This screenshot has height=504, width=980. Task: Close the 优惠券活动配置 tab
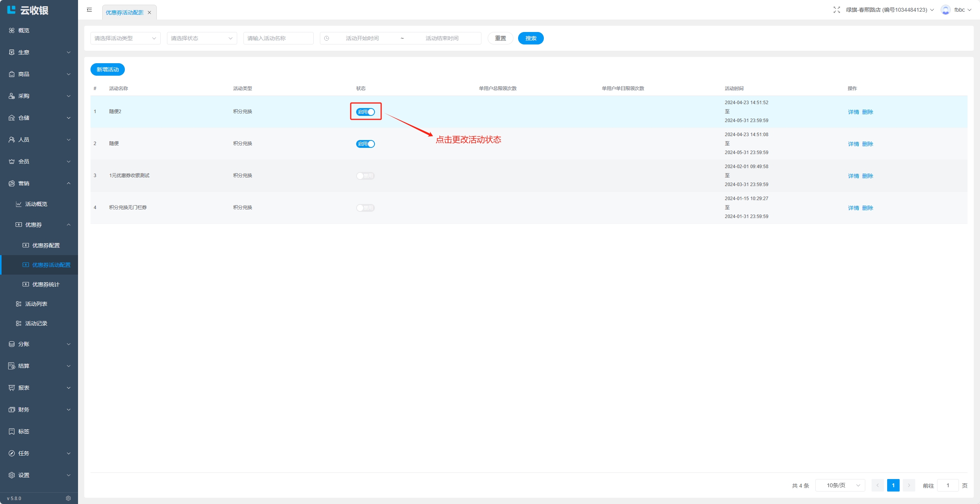coord(149,12)
